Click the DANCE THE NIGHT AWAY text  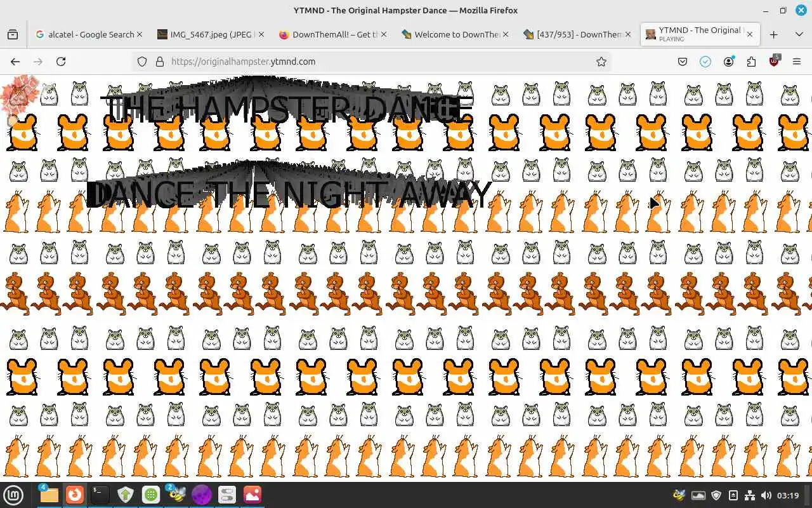pyautogui.click(x=289, y=194)
